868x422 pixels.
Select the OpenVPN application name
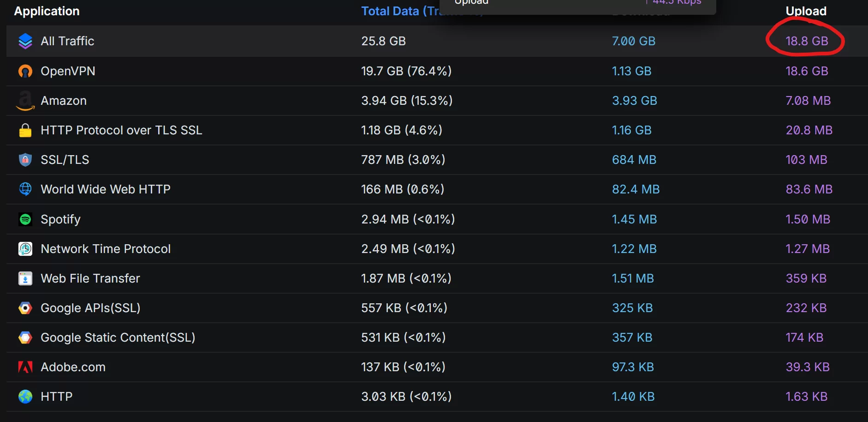point(68,71)
